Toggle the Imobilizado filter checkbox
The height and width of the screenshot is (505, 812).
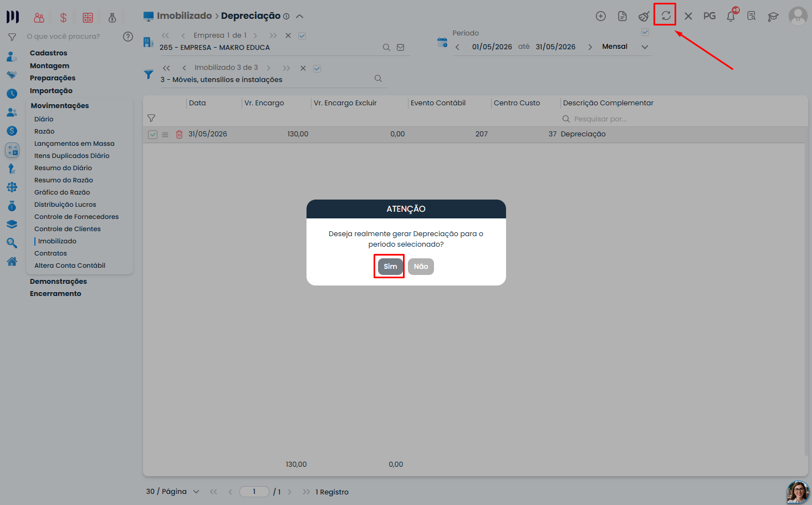click(x=317, y=69)
